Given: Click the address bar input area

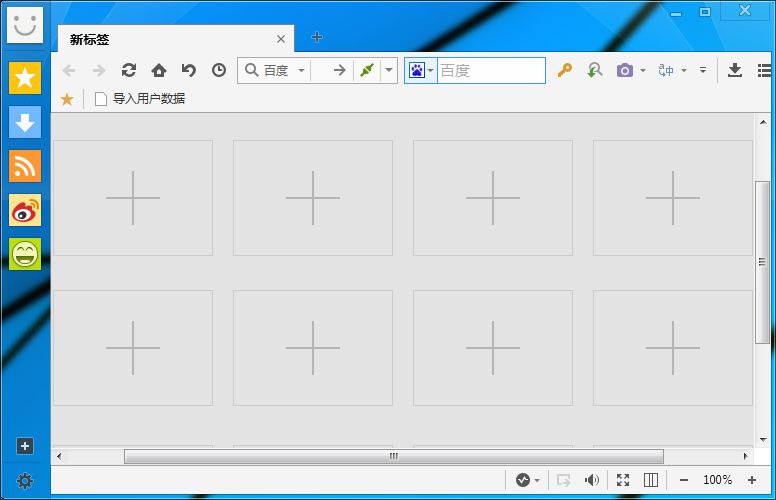Looking at the screenshot, I should click(321, 70).
